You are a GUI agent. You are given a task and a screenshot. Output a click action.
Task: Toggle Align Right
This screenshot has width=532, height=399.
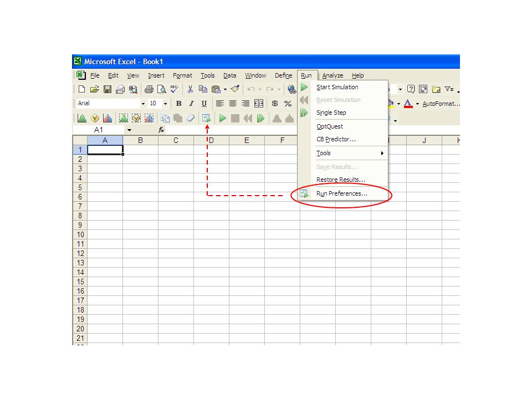coord(245,104)
